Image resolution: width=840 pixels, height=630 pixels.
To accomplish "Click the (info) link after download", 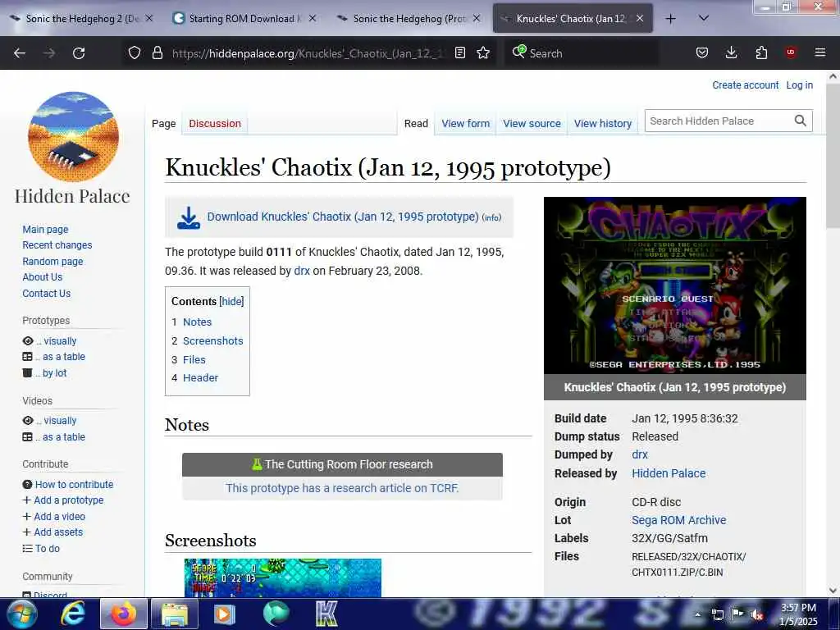I will click(492, 217).
